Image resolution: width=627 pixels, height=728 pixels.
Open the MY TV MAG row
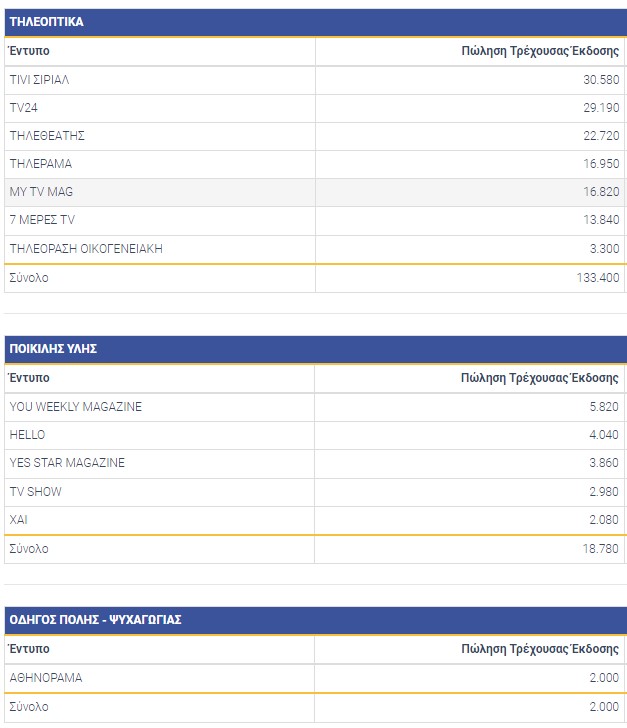[41, 192]
